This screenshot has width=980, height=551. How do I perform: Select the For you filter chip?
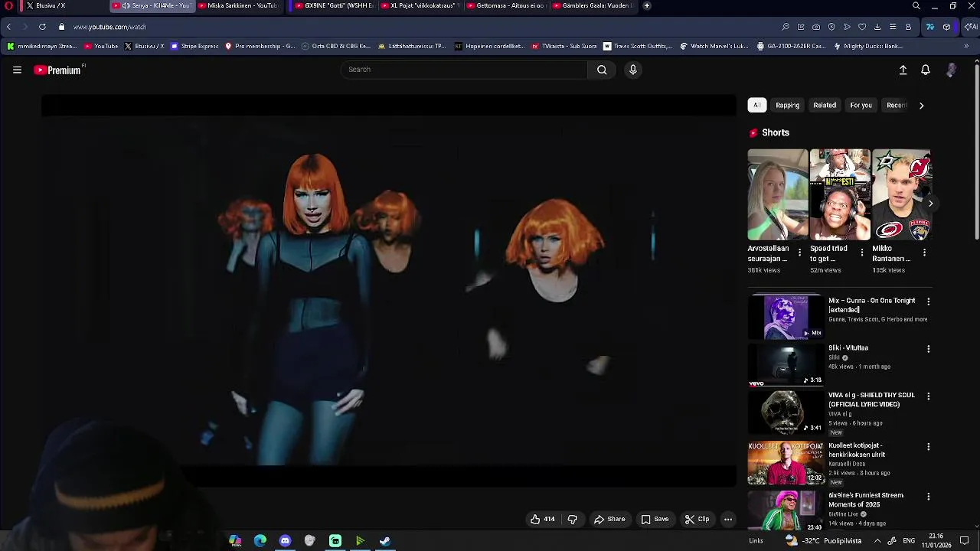pyautogui.click(x=861, y=105)
